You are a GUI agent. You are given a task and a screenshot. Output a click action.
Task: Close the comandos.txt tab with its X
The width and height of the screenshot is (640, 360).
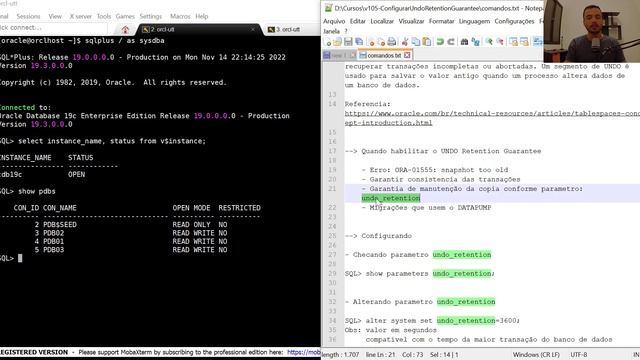point(407,55)
